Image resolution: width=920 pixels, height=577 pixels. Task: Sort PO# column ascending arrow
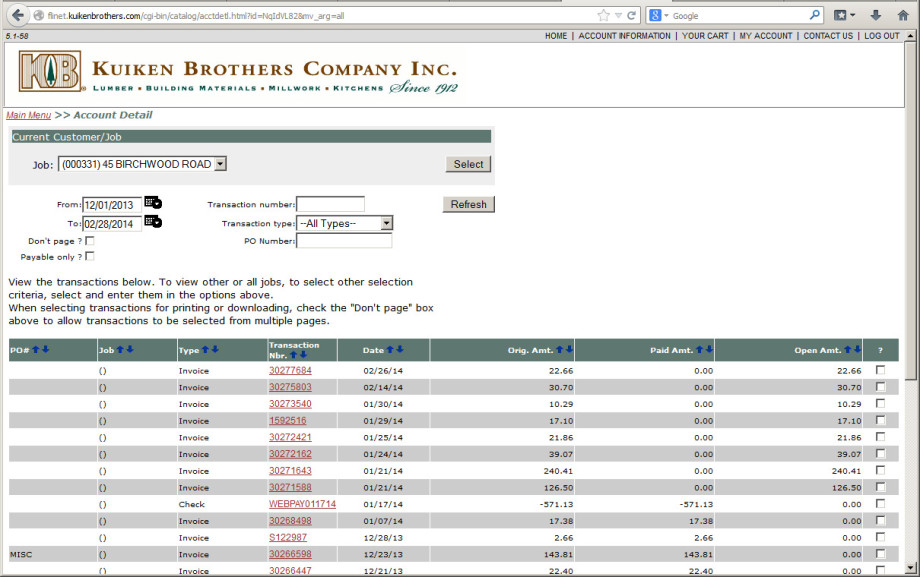click(36, 349)
